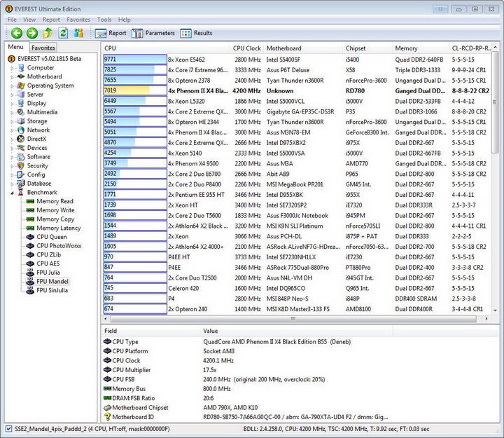Viewport: 504px width, 438px height.
Task: Expand the Database tree node
Action: pos(12,184)
